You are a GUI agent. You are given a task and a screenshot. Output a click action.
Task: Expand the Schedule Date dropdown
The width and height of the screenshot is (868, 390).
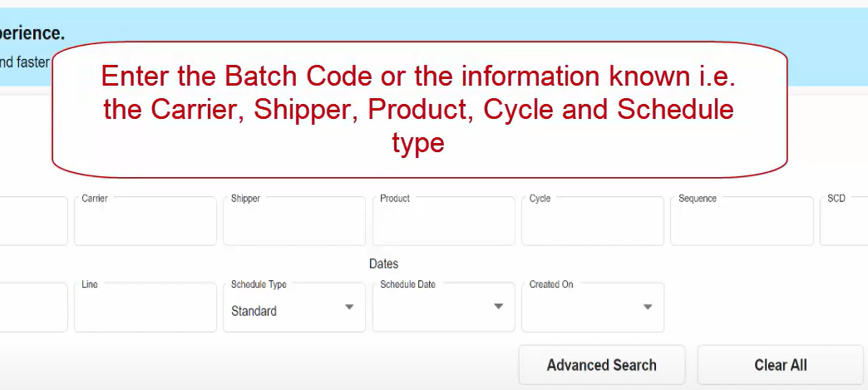click(x=432, y=308)
